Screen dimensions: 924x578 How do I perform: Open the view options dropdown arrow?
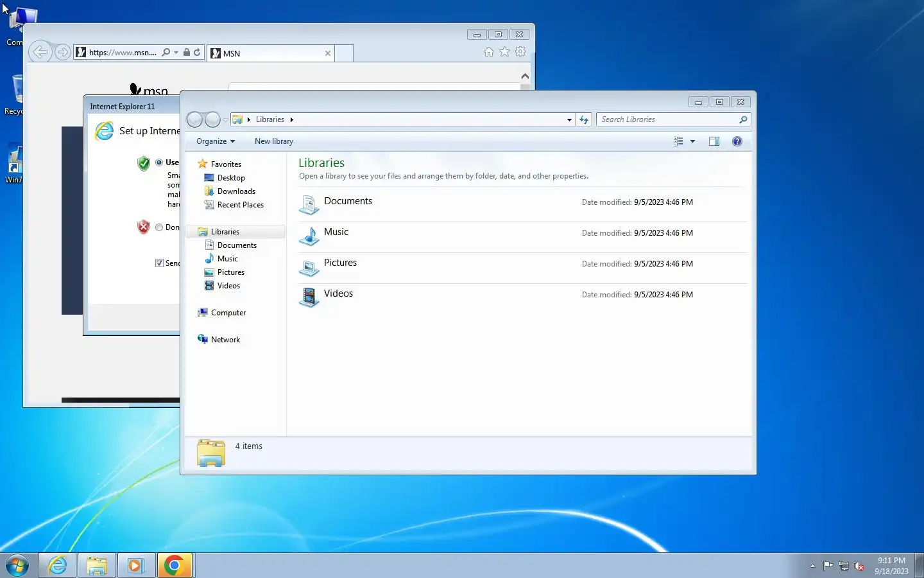coord(692,141)
